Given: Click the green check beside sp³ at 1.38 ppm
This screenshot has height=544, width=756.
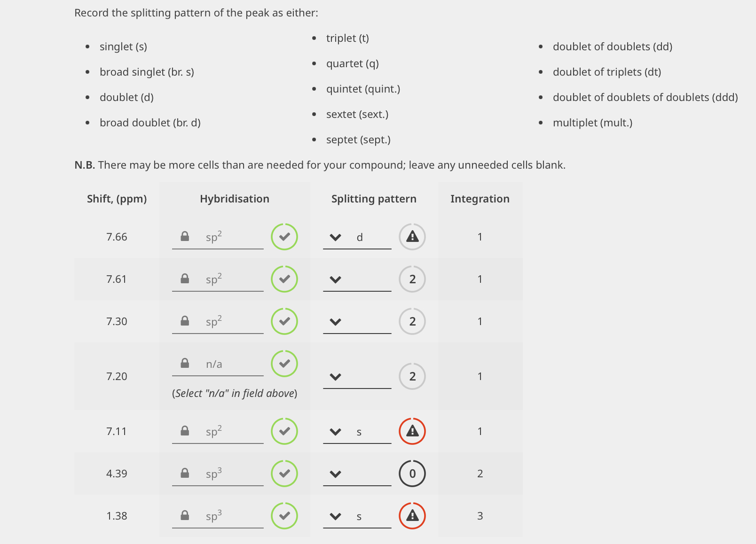Looking at the screenshot, I should point(284,515).
